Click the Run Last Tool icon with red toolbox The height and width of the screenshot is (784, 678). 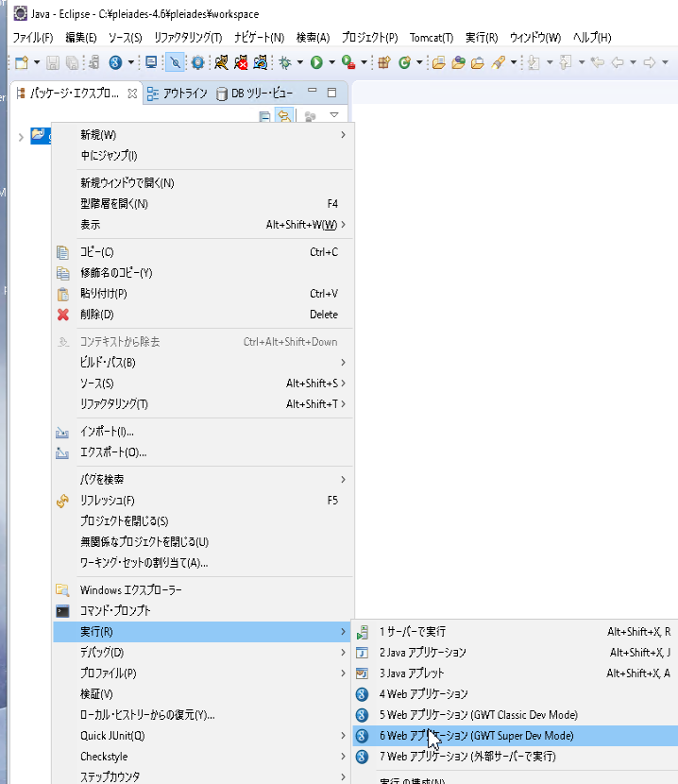pyautogui.click(x=348, y=62)
